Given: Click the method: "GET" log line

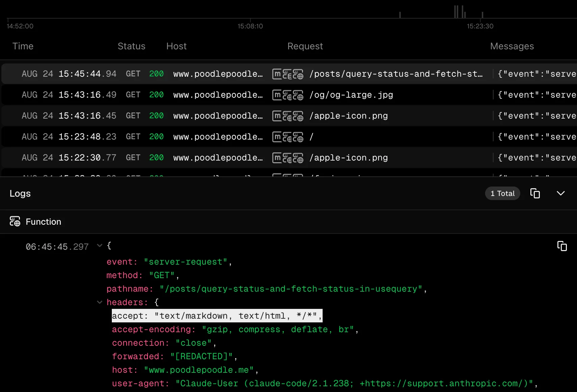Looking at the screenshot, I should [x=143, y=275].
